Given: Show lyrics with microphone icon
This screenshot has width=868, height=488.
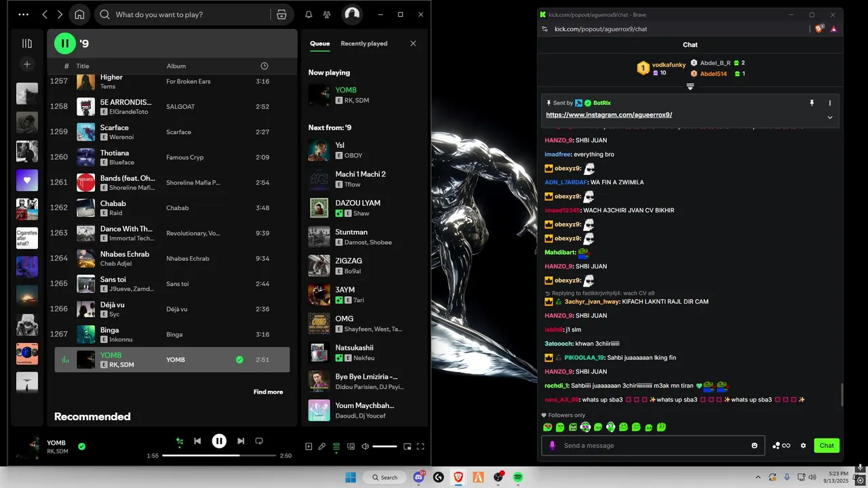Looking at the screenshot, I should pyautogui.click(x=322, y=447).
